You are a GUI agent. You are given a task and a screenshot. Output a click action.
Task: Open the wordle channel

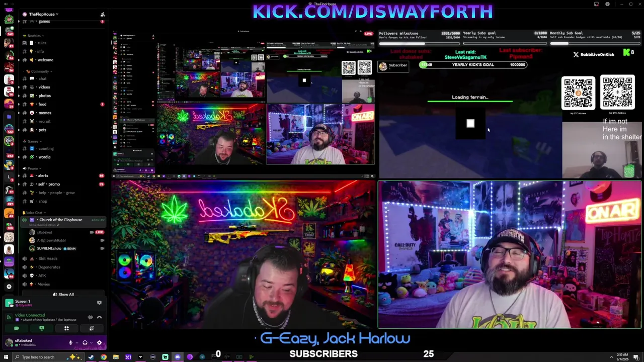(63, 157)
